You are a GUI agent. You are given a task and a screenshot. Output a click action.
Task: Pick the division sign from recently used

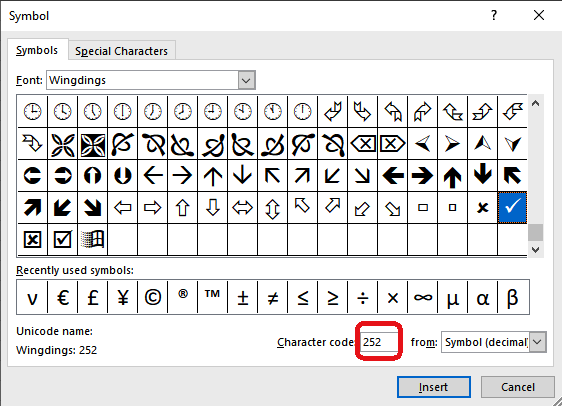(x=363, y=297)
